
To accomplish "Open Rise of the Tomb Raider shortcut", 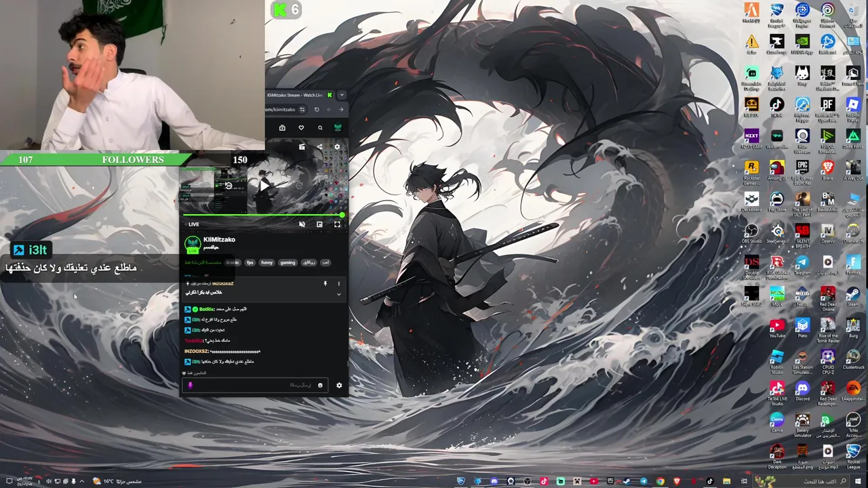I will pos(828,329).
